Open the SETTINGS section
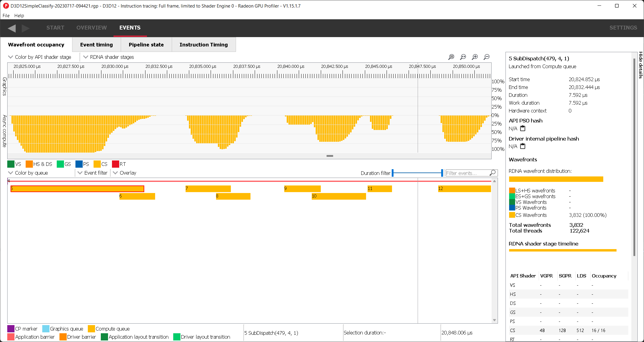Image resolution: width=644 pixels, height=342 pixels. pyautogui.click(x=623, y=28)
